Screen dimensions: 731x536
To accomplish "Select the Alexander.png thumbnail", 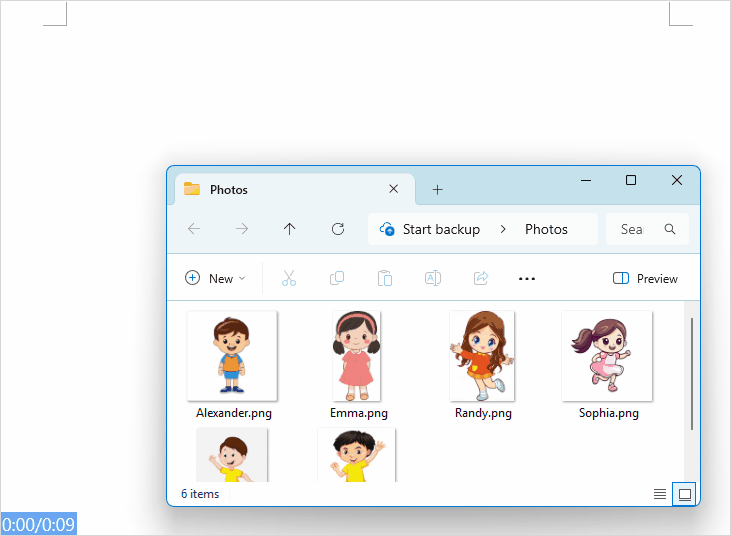I will pyautogui.click(x=232, y=356).
